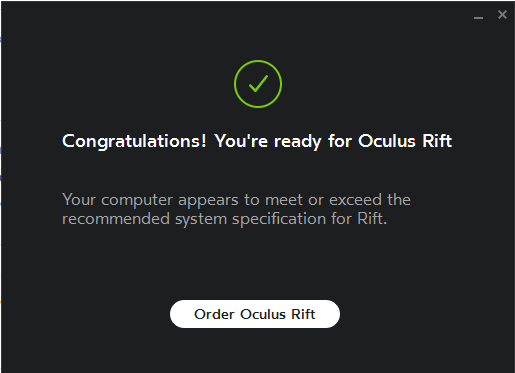Click the word 'computer' in the description
Image resolution: width=515 pixels, height=373 pixels.
[137, 201]
